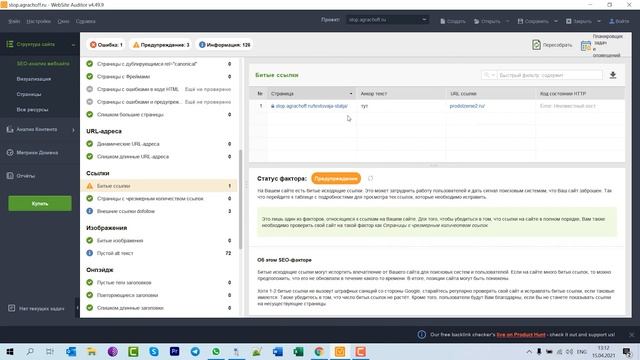Dismiss the Product Hunt notification bar
The width and height of the screenshot is (640, 360).
(631, 335)
